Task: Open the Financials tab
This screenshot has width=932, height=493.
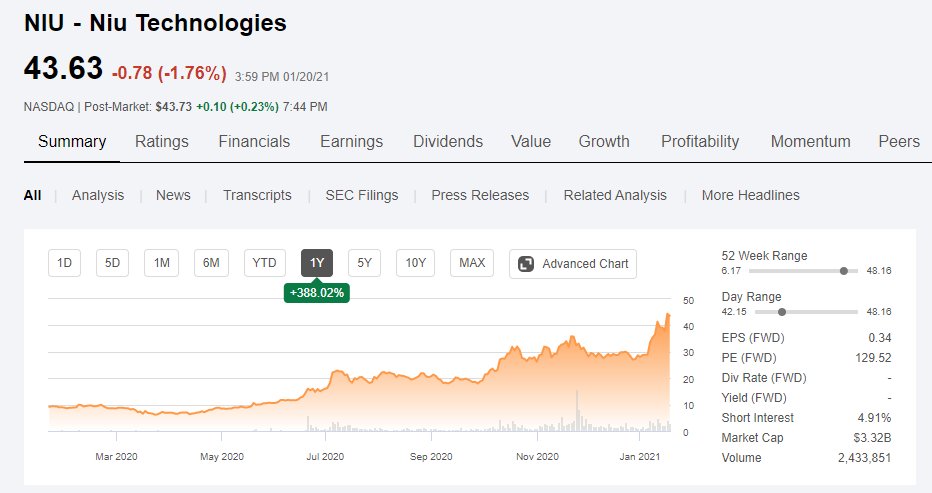Action: (254, 142)
